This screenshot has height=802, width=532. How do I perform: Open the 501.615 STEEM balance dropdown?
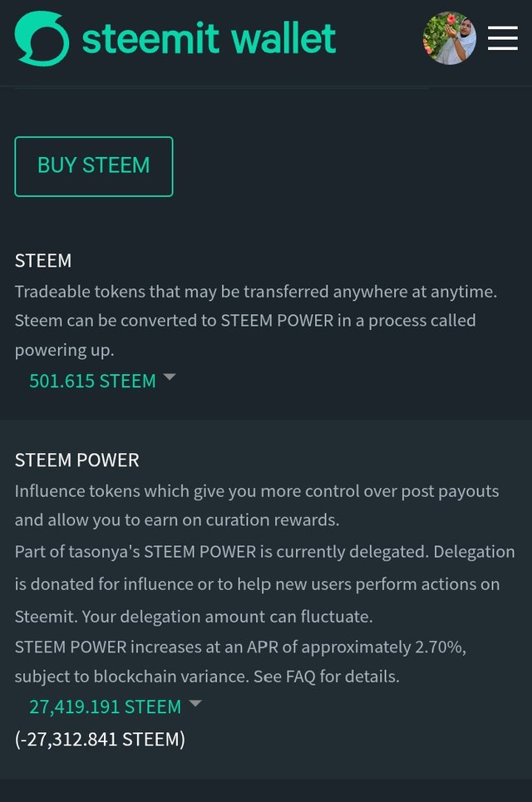point(92,381)
